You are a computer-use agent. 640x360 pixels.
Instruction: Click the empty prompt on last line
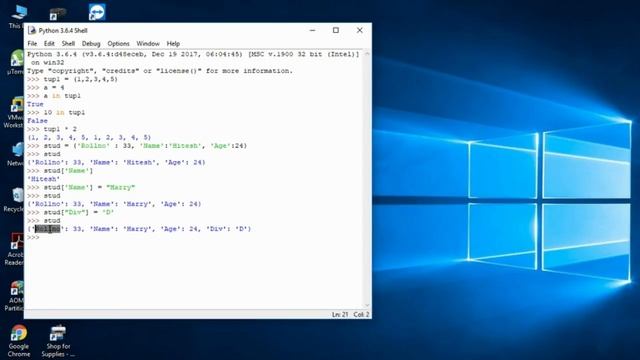click(33, 237)
